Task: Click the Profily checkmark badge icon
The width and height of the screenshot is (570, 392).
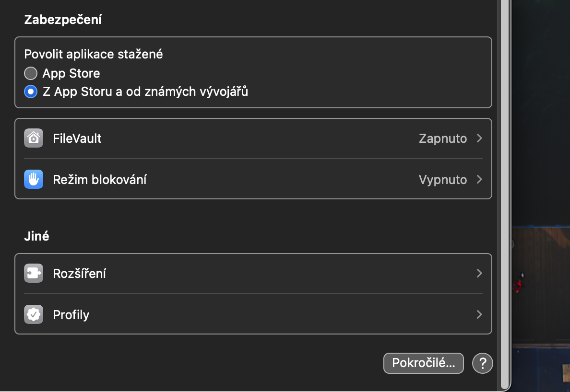Action: 34,315
